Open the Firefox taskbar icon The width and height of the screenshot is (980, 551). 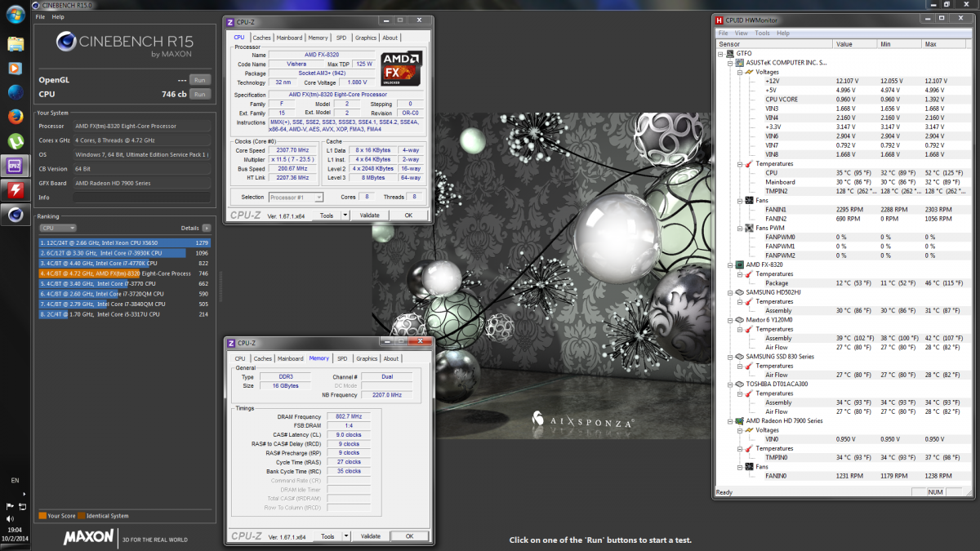(x=15, y=117)
